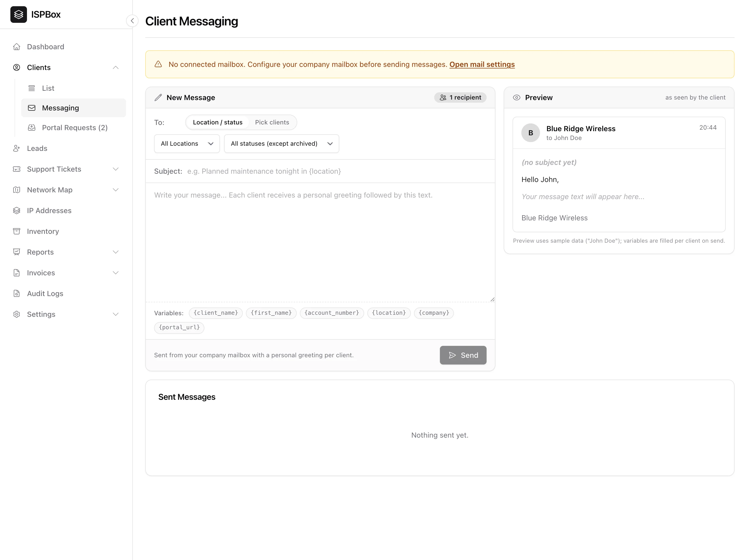Screen dimensions: 747x560
Task: Click the '(no subject yet)' preview text
Action: [549, 162]
